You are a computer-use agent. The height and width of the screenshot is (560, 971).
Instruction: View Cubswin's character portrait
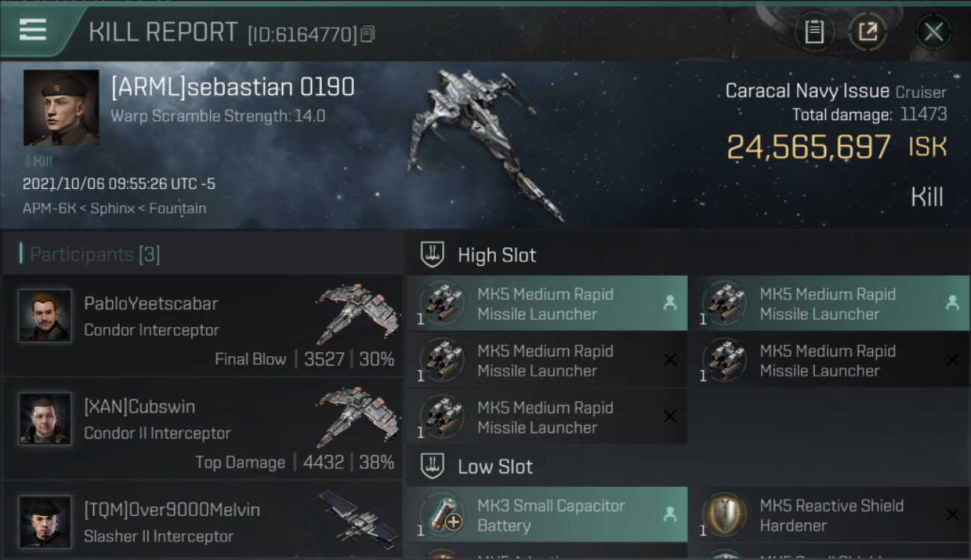coord(45,419)
